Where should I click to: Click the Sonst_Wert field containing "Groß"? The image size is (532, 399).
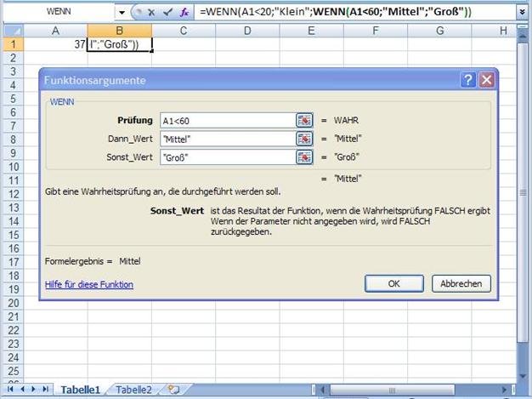[x=225, y=157]
